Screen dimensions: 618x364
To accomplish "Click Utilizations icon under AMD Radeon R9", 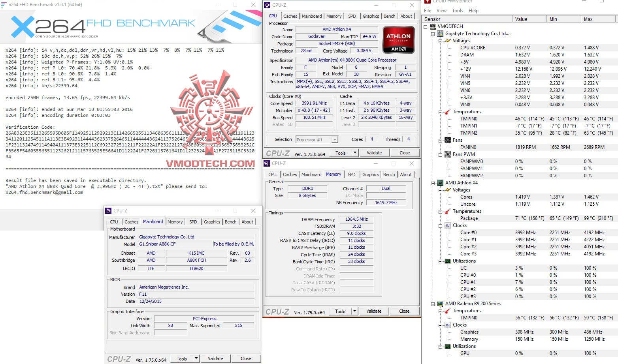I will pos(448,346).
